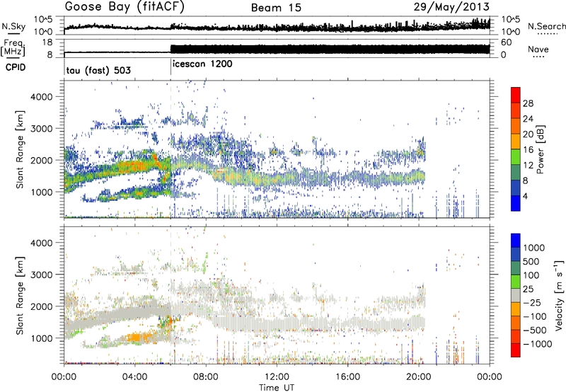Pick the red segment of Velocity colorbar
Image resolution: width=566 pixels, height=392 pixels.
pyautogui.click(x=516, y=350)
